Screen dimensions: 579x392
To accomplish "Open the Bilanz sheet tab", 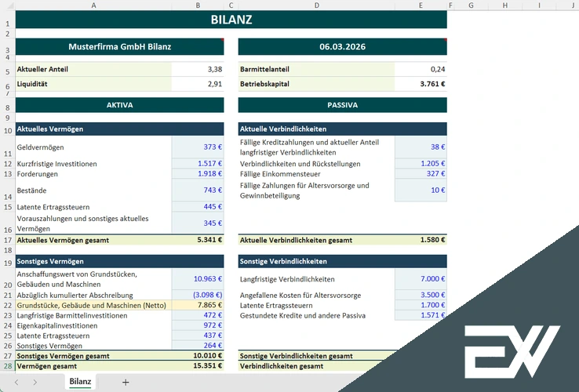I will point(80,382).
